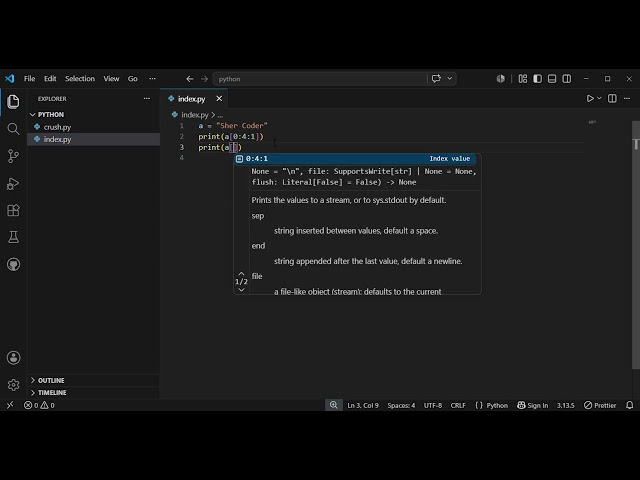Open the GitHub view in activity bar

click(x=13, y=264)
